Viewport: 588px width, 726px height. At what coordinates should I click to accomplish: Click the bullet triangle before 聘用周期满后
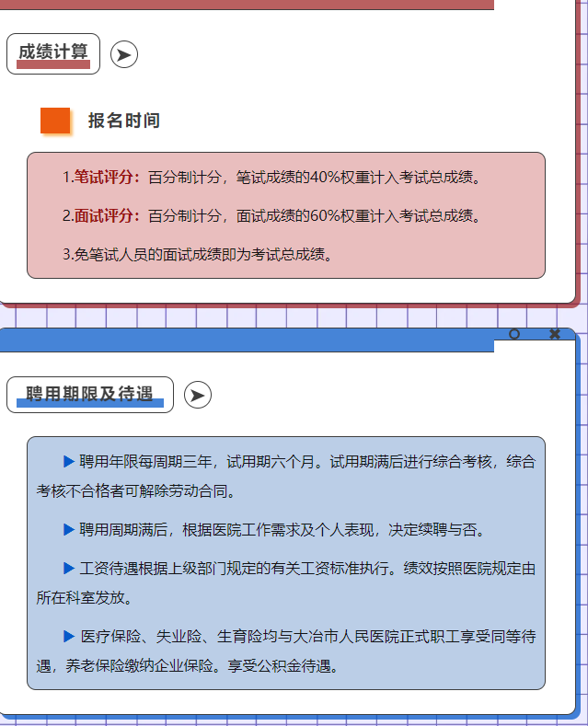(x=69, y=529)
